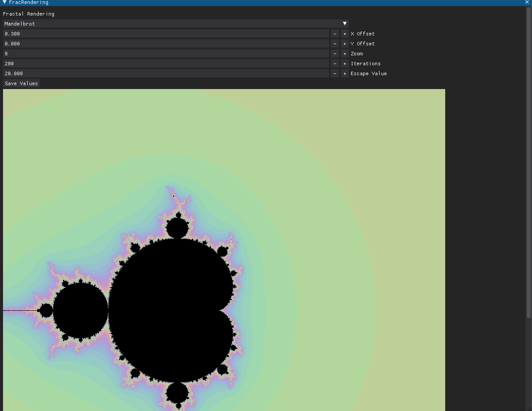Close the FracRendering window
This screenshot has height=411, width=532.
coord(527,2)
